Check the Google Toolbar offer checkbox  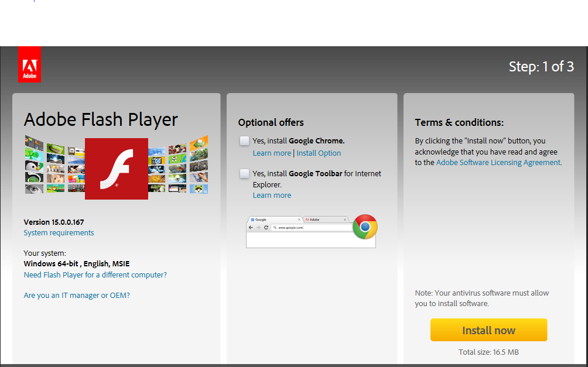point(244,173)
